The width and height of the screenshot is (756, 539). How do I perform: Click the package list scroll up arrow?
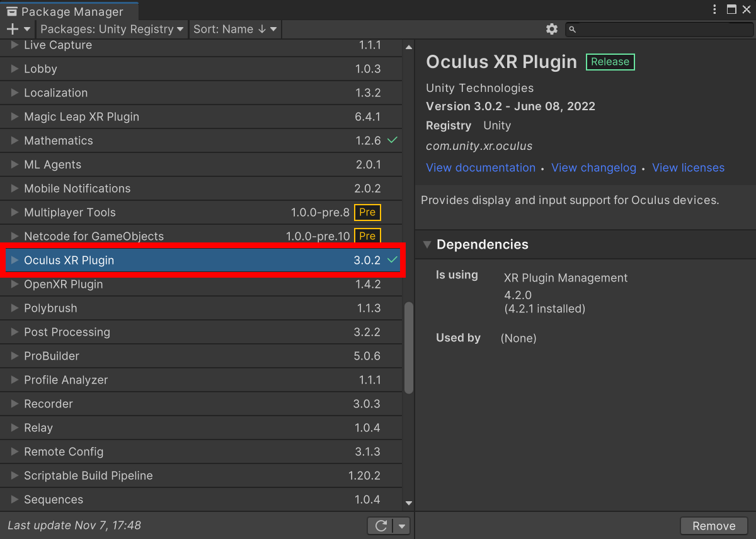pos(409,47)
